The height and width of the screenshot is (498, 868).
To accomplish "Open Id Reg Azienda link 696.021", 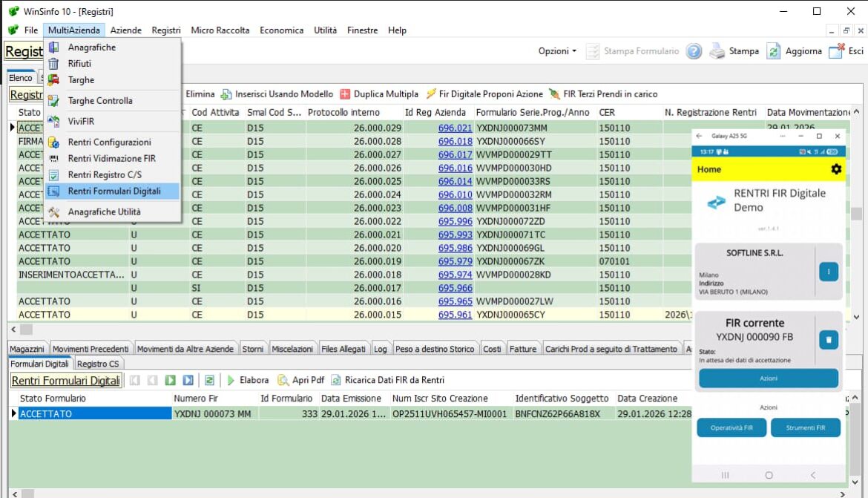I will [x=455, y=128].
